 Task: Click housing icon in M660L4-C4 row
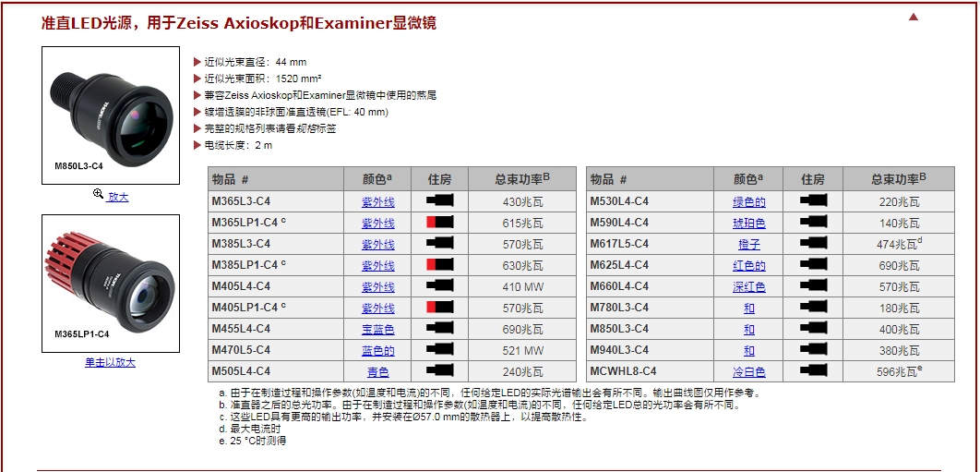pos(813,285)
